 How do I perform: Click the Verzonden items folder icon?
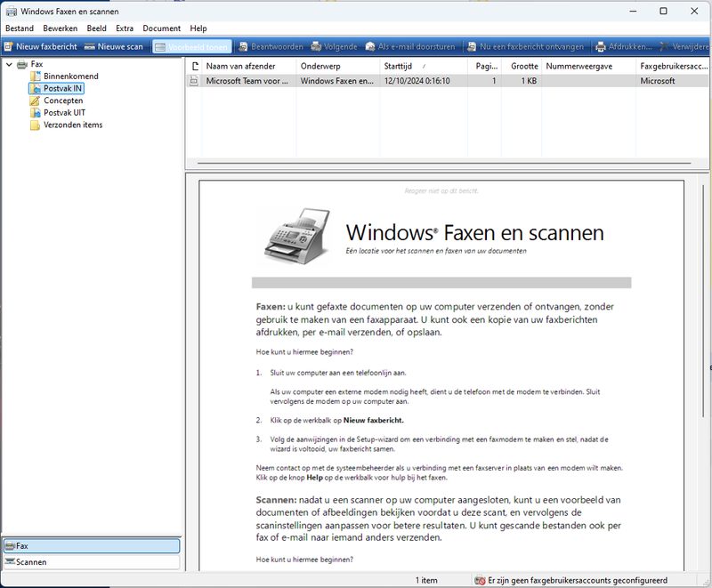pyautogui.click(x=35, y=125)
